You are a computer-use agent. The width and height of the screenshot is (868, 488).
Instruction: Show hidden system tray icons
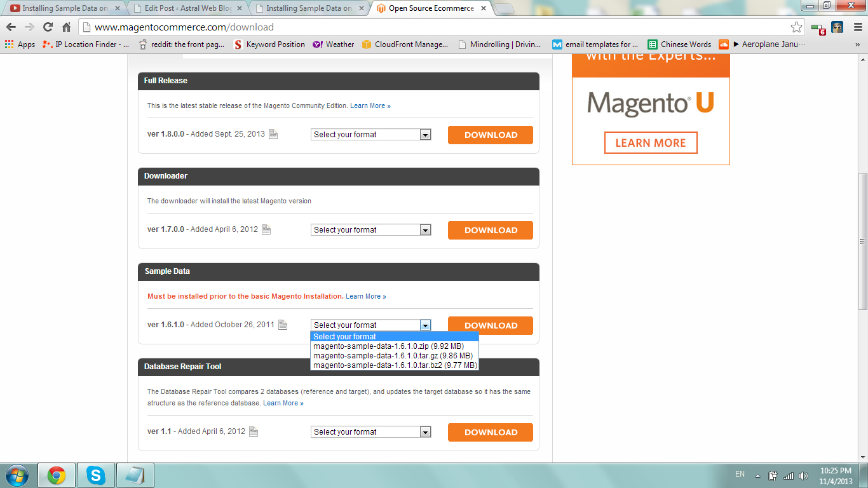(x=757, y=475)
